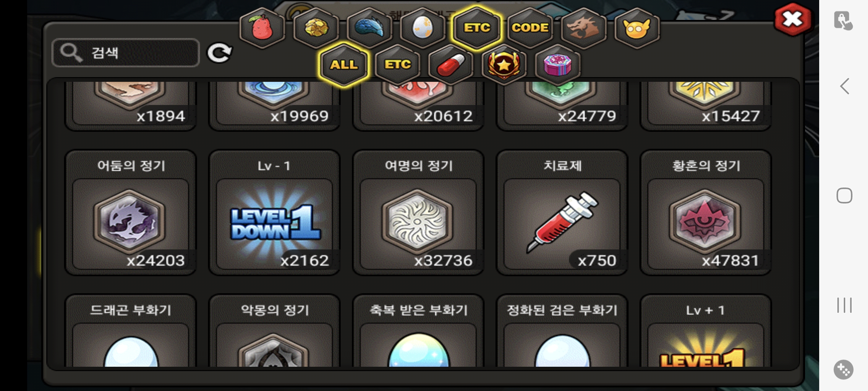Toggle the second-row ETC sub-filter
This screenshot has width=868, height=391.
(x=397, y=65)
